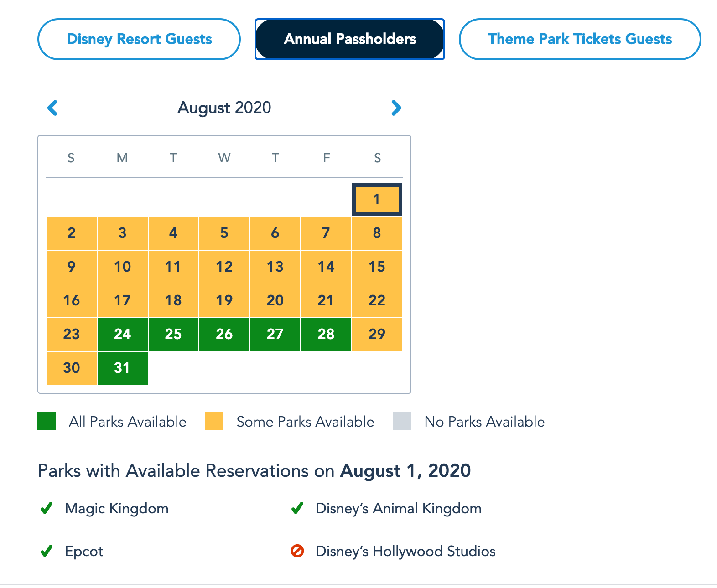The height and width of the screenshot is (588, 717).
Task: Click the yellow Some Parks Available swatch
Action: click(214, 421)
